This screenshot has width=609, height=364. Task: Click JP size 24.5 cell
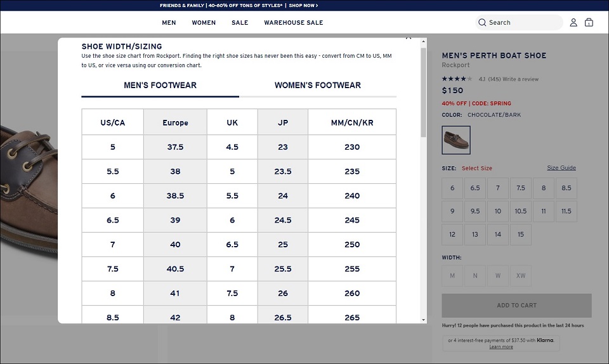(283, 221)
